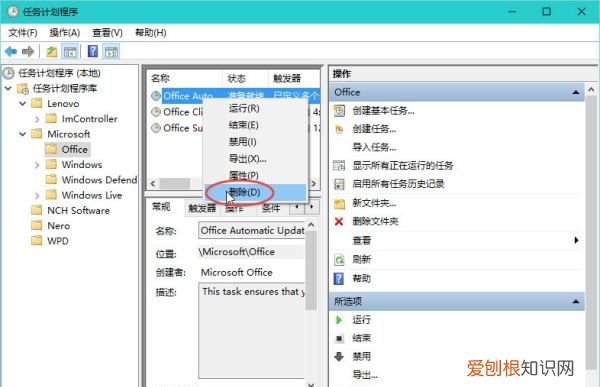
Task: Expand the Windows Live tree node
Action: [x=37, y=196]
